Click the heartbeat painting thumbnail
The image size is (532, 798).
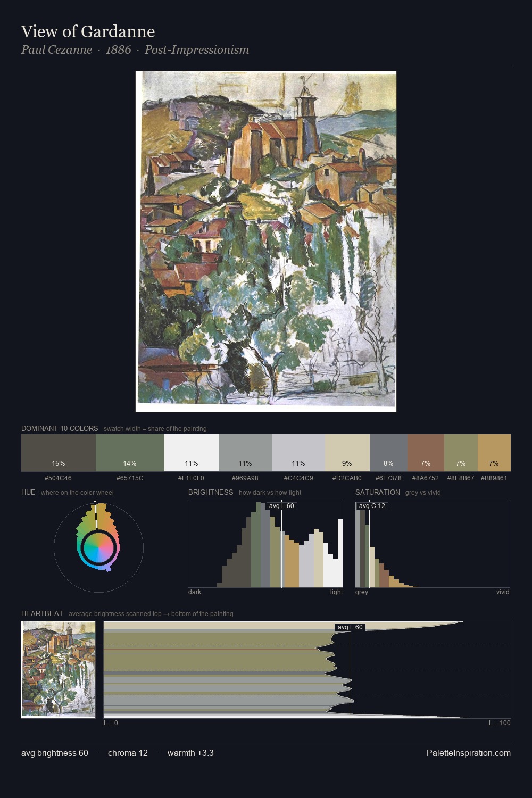pyautogui.click(x=59, y=669)
